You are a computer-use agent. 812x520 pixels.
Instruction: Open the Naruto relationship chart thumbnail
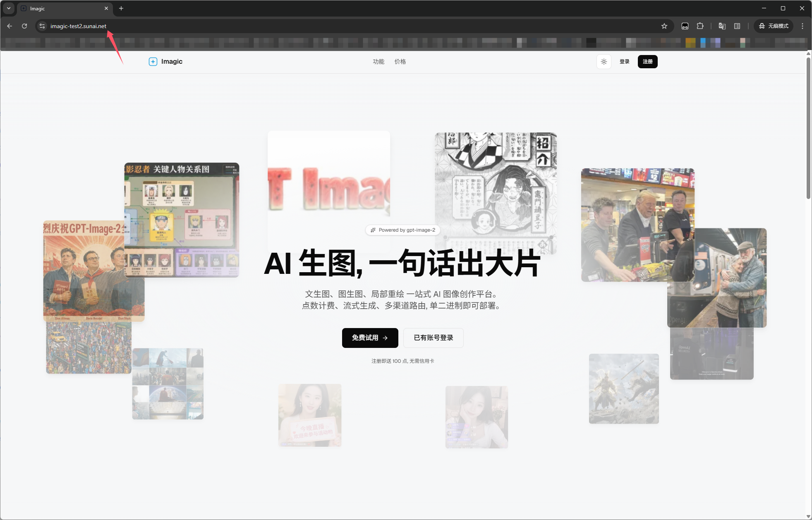click(x=182, y=220)
